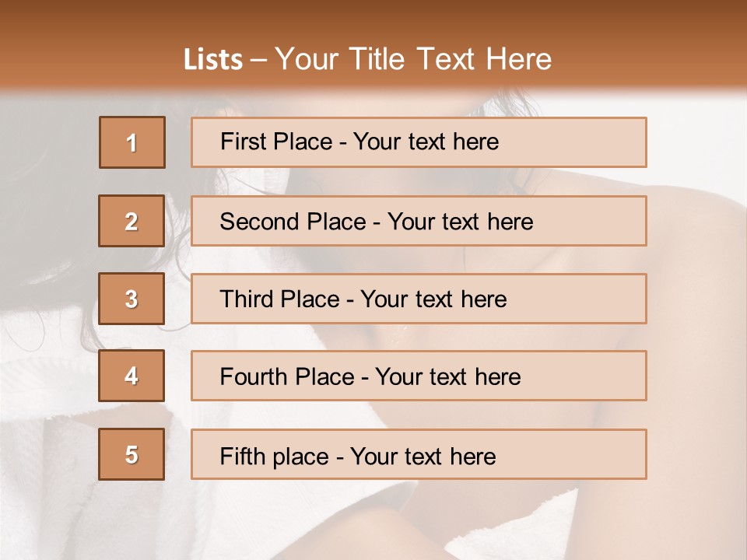
Task: Pick the number 4 square
Action: 132,376
